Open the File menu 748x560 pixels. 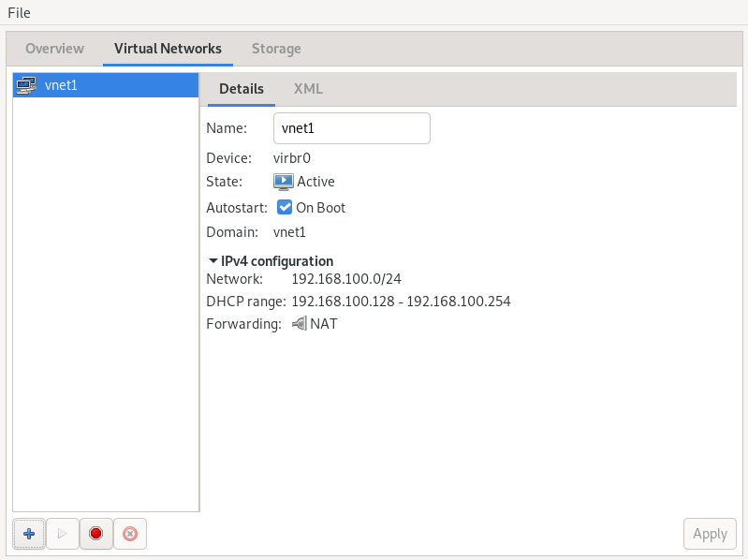19,12
